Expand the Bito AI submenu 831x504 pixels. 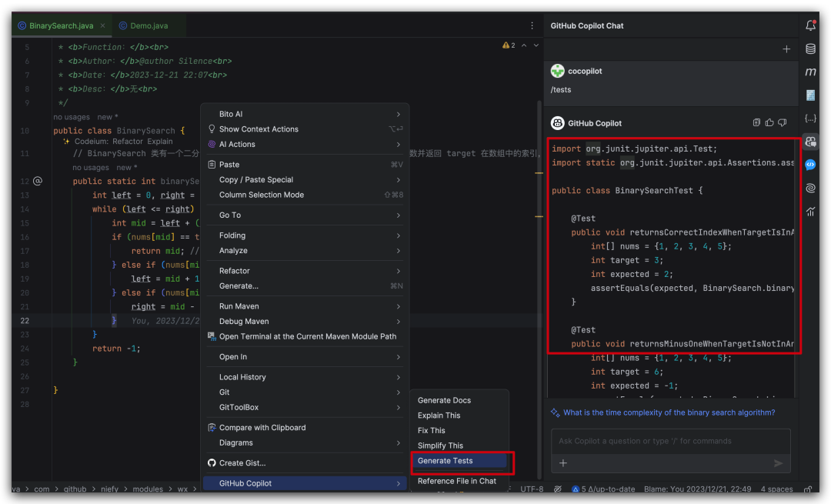(x=305, y=114)
